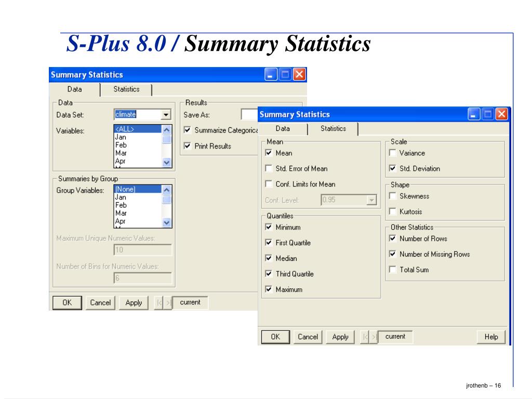Image resolution: width=532 pixels, height=399 pixels.
Task: Uncheck the Minimum quantile
Action: pyautogui.click(x=269, y=227)
